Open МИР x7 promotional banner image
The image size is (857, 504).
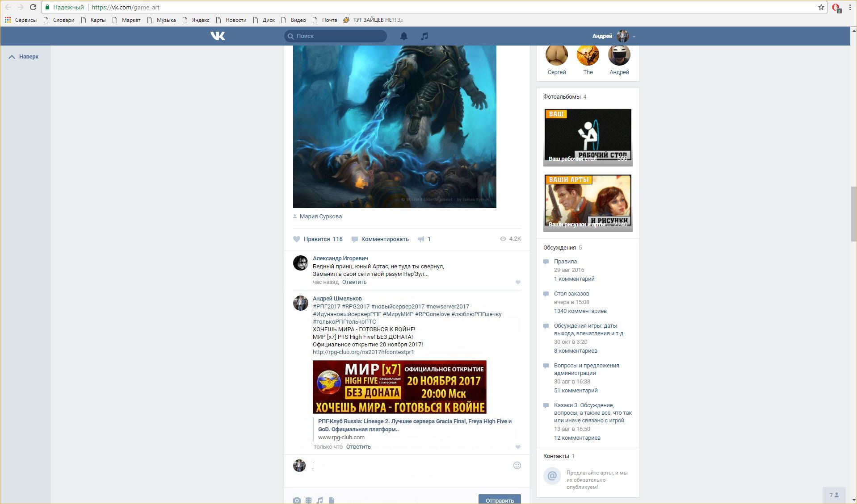click(x=399, y=387)
